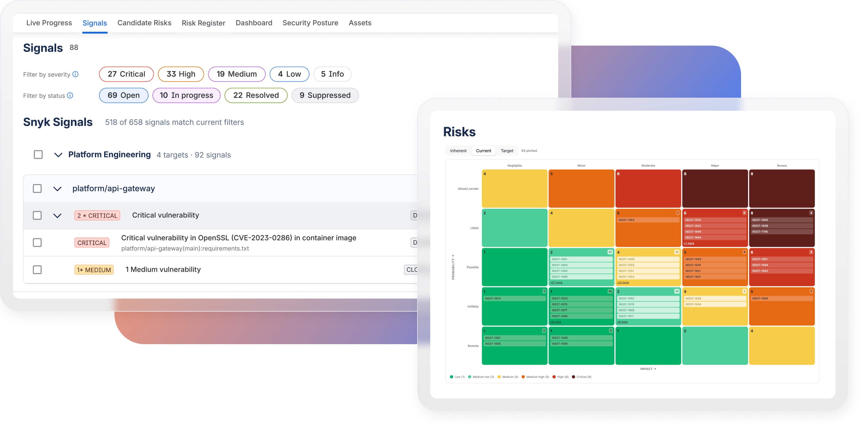
Task: Check the box beside 2 * CRITICAL group
Action: pos(37,215)
